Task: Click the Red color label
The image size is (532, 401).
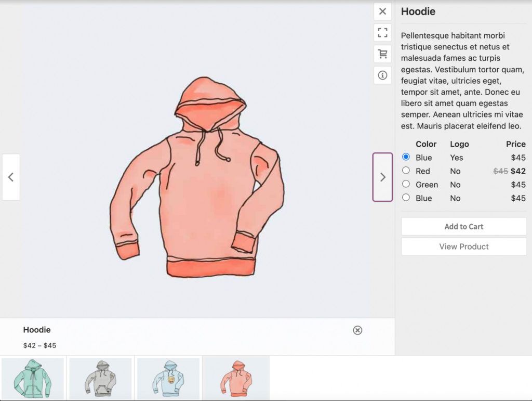Action: (423, 171)
